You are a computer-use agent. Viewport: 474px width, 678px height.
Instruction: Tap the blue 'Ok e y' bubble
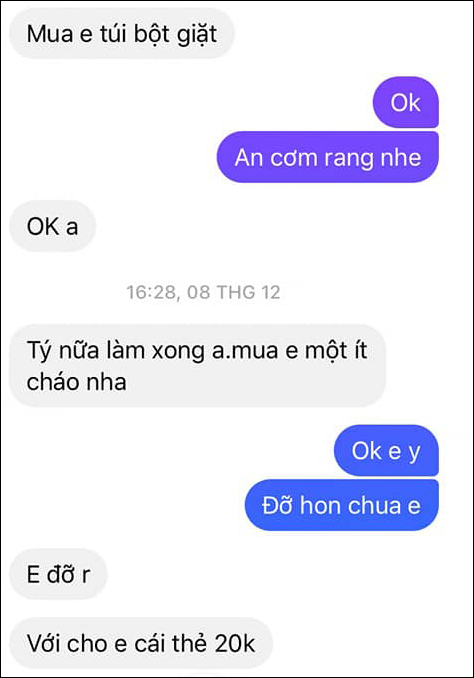tap(386, 451)
